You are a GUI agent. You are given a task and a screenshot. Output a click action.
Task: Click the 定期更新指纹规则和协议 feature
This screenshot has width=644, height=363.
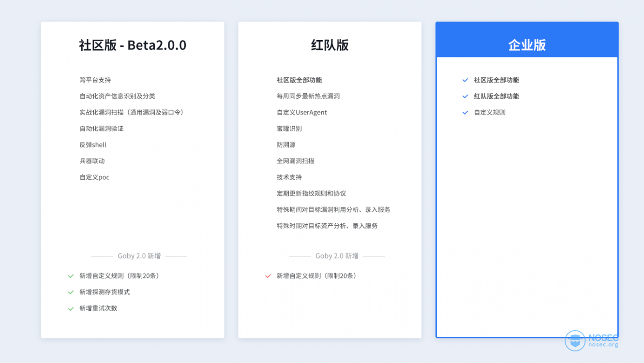coord(311,193)
